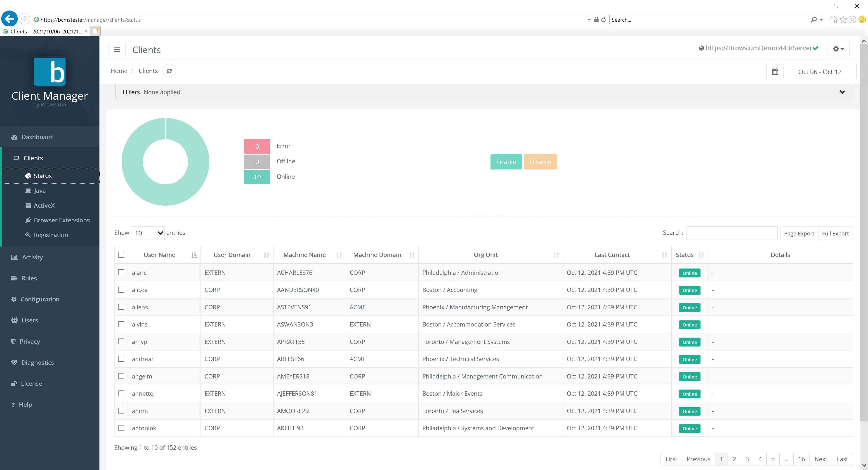This screenshot has height=470, width=868.
Task: Expand the Filters panel
Action: tap(842, 92)
